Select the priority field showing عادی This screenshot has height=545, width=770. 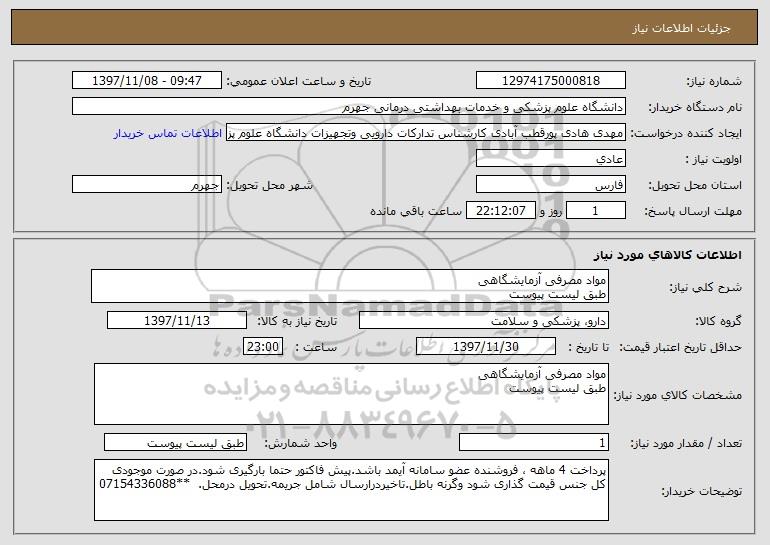[x=550, y=159]
